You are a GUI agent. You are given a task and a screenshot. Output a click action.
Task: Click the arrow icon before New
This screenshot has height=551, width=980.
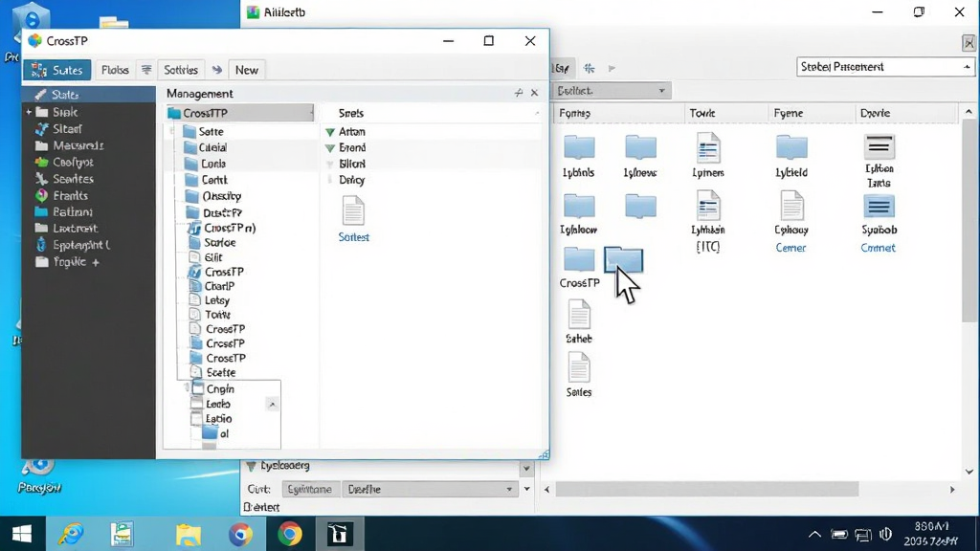coord(217,70)
